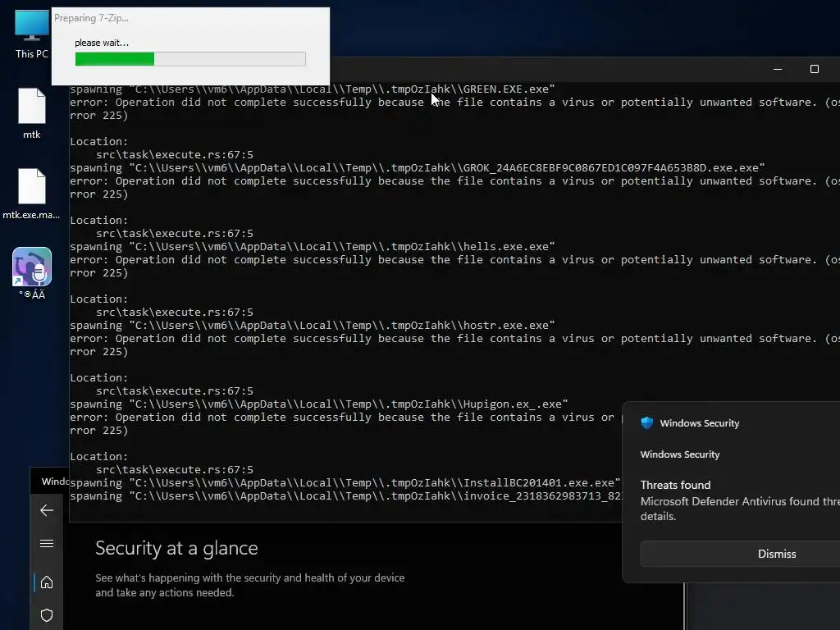
Task: Click the GREEN.EXE.exe spawning line
Action: pos(313,89)
